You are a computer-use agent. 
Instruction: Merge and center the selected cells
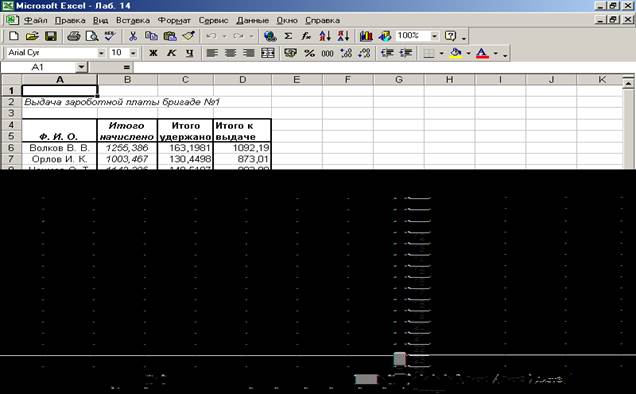(x=268, y=53)
